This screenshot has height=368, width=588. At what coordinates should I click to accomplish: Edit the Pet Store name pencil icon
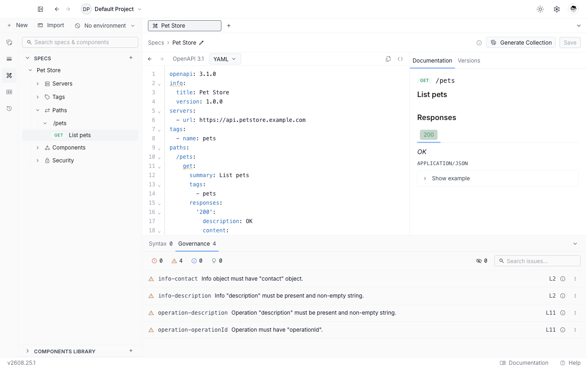click(x=201, y=43)
